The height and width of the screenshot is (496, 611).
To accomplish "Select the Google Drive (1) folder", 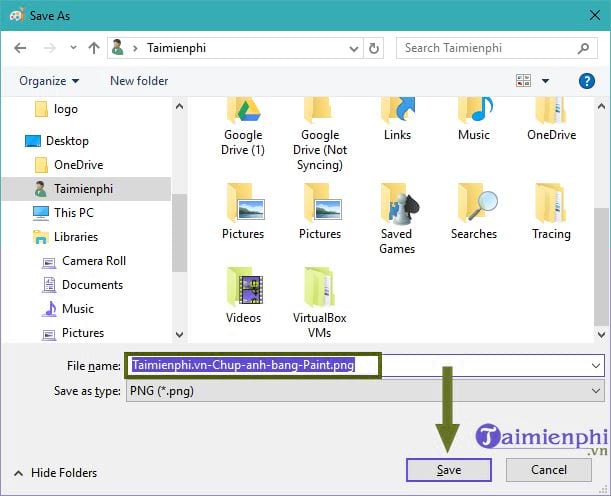I will click(x=243, y=128).
